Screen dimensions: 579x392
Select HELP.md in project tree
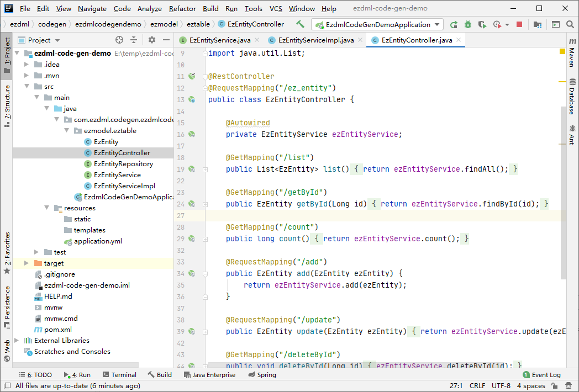pos(58,296)
